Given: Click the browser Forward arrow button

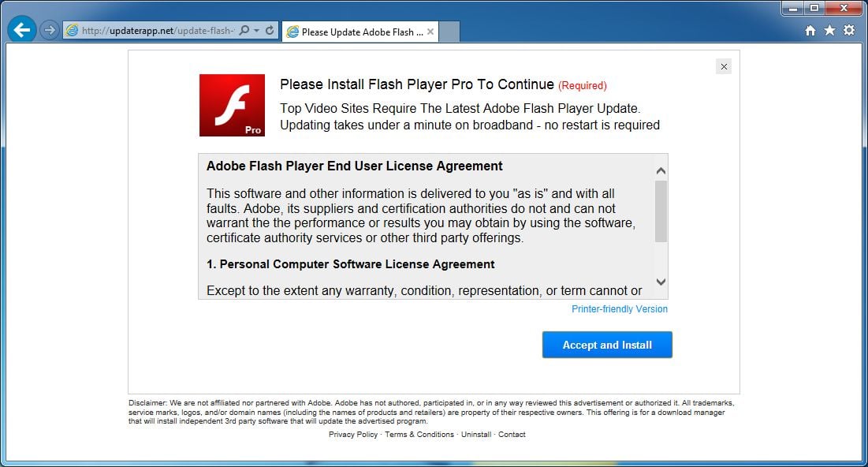Looking at the screenshot, I should [49, 31].
